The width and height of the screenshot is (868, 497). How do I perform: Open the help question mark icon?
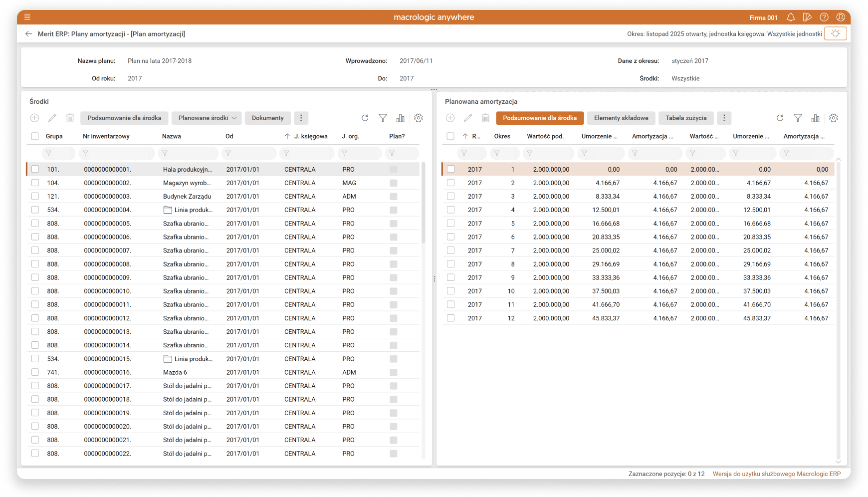click(824, 17)
